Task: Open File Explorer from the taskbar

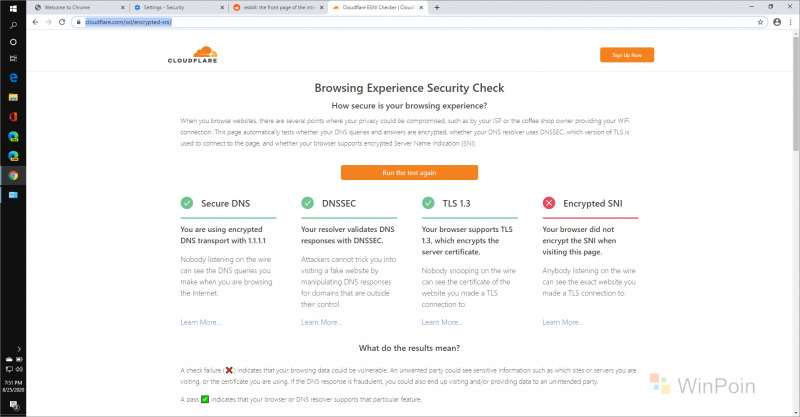Action: coord(13,97)
